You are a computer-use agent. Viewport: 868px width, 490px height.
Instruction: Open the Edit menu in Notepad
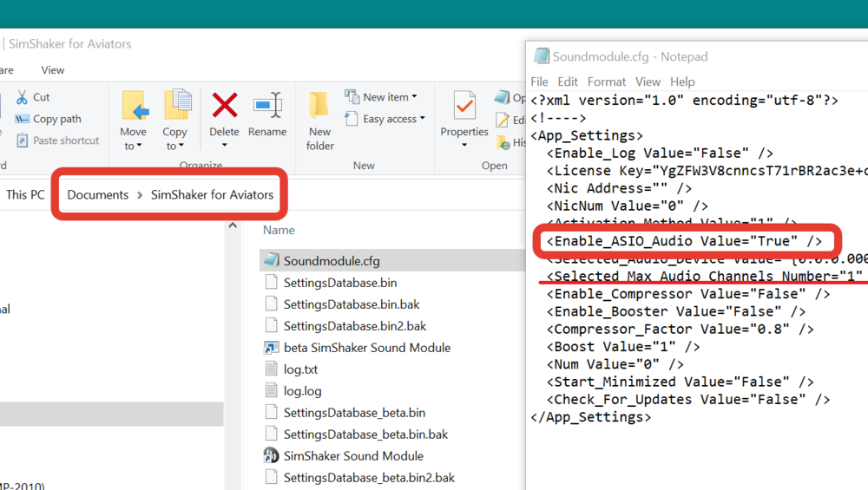[568, 82]
